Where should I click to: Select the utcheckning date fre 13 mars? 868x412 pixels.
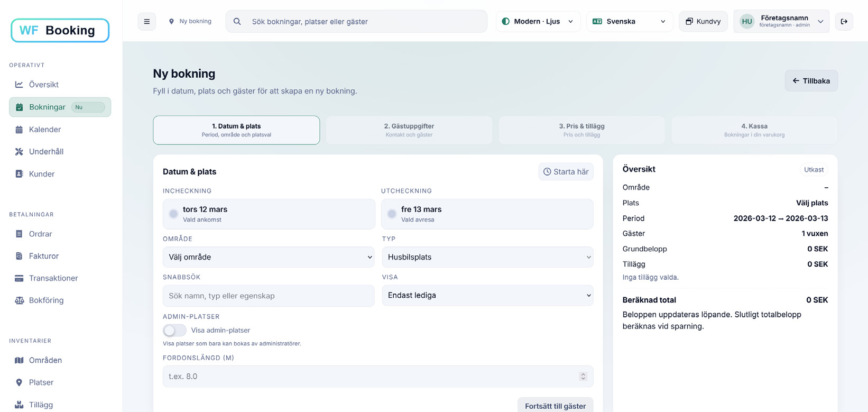pos(487,214)
